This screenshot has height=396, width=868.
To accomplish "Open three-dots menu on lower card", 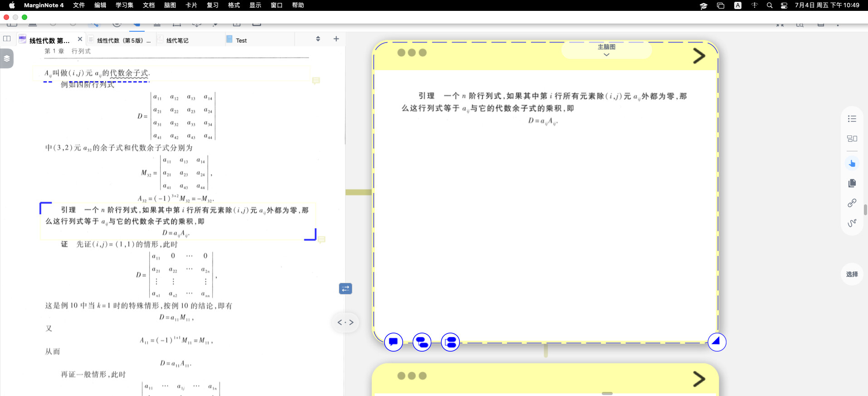I will 412,376.
